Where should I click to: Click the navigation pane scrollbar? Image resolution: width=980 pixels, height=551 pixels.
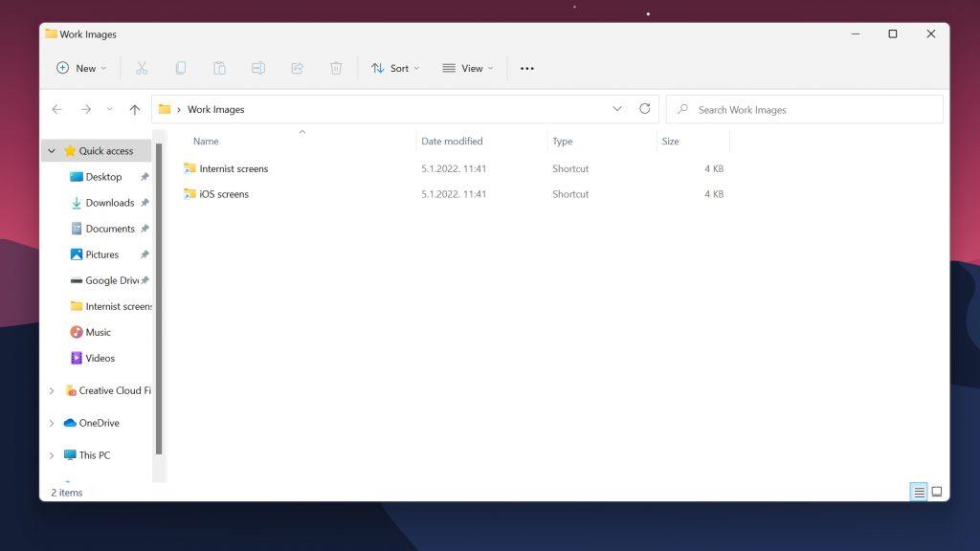(x=159, y=298)
